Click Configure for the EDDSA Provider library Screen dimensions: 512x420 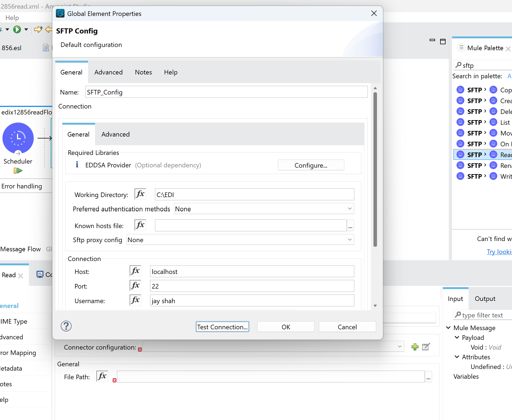(x=311, y=165)
